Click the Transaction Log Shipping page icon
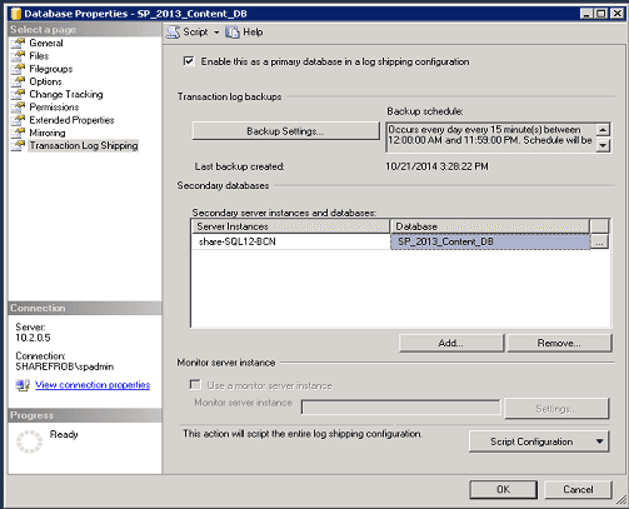Image resolution: width=629 pixels, height=509 pixels. pos(18,146)
